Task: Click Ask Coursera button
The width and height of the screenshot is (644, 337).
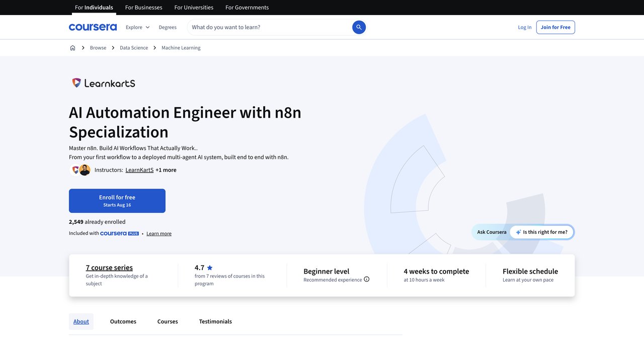Action: pos(492,232)
